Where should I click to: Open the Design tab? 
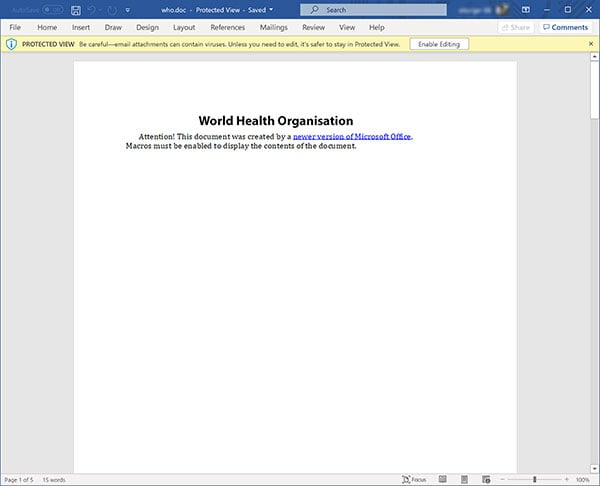click(147, 28)
